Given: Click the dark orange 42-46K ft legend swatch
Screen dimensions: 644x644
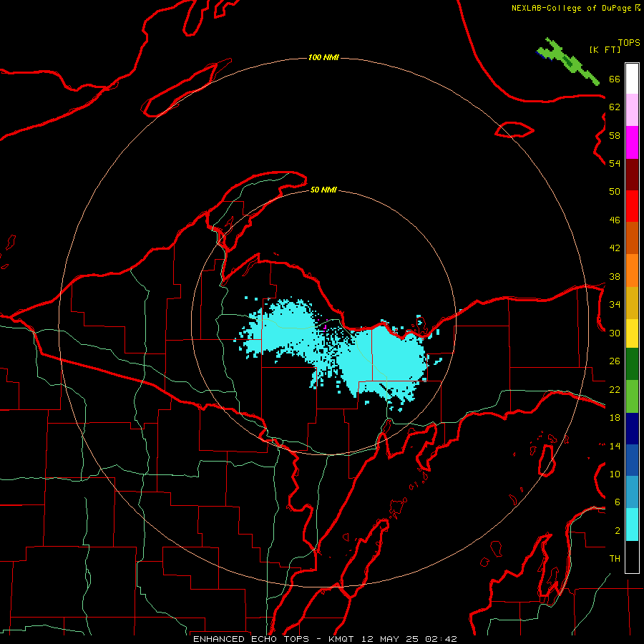Looking at the screenshot, I should pos(632,238).
